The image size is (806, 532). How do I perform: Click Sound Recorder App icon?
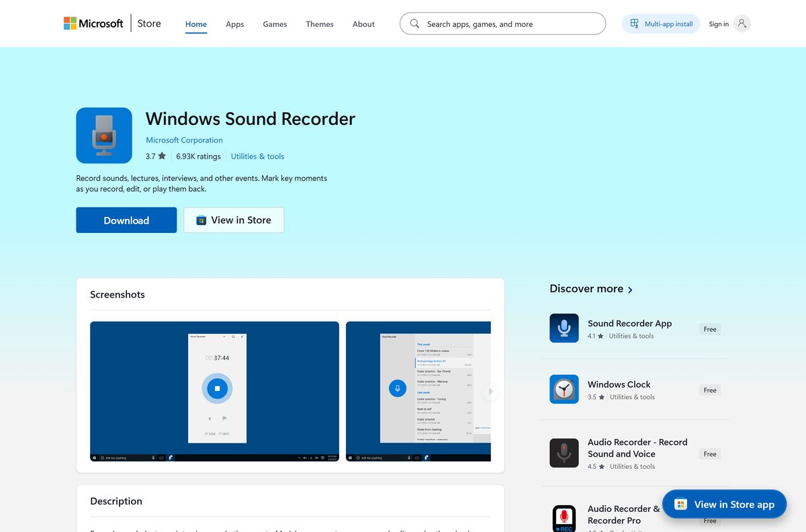pos(564,328)
